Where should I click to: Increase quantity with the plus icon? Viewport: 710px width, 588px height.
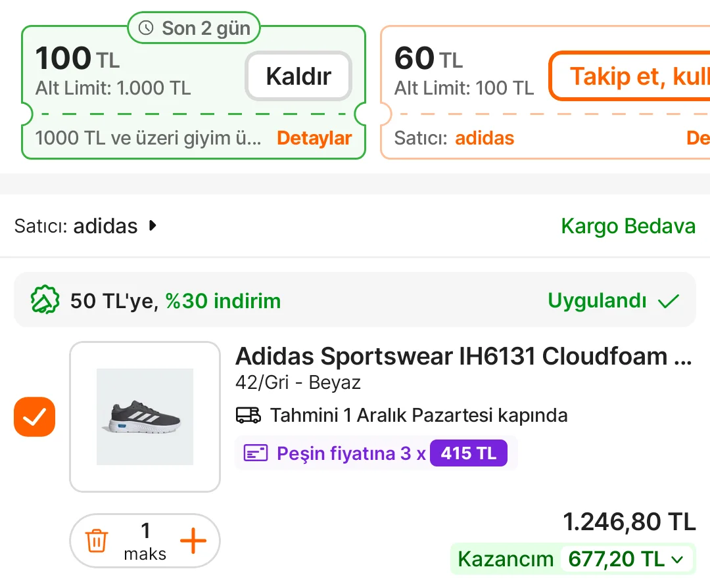pos(193,541)
